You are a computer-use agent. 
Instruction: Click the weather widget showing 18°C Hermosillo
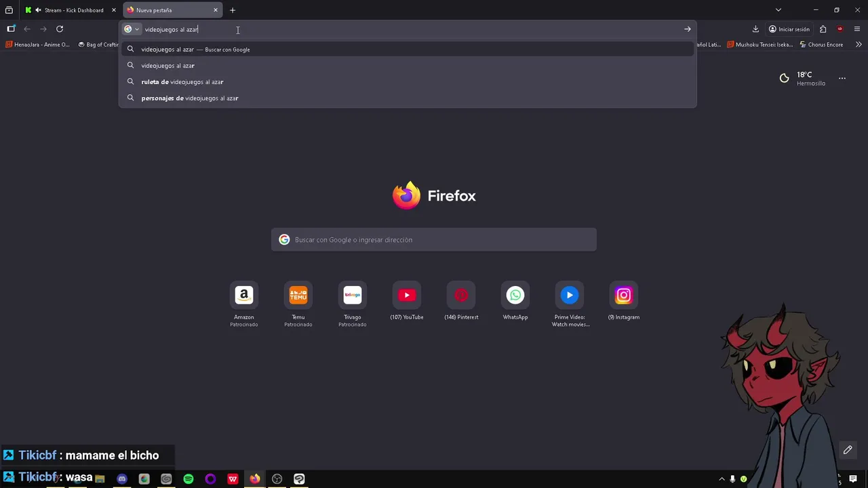point(802,79)
